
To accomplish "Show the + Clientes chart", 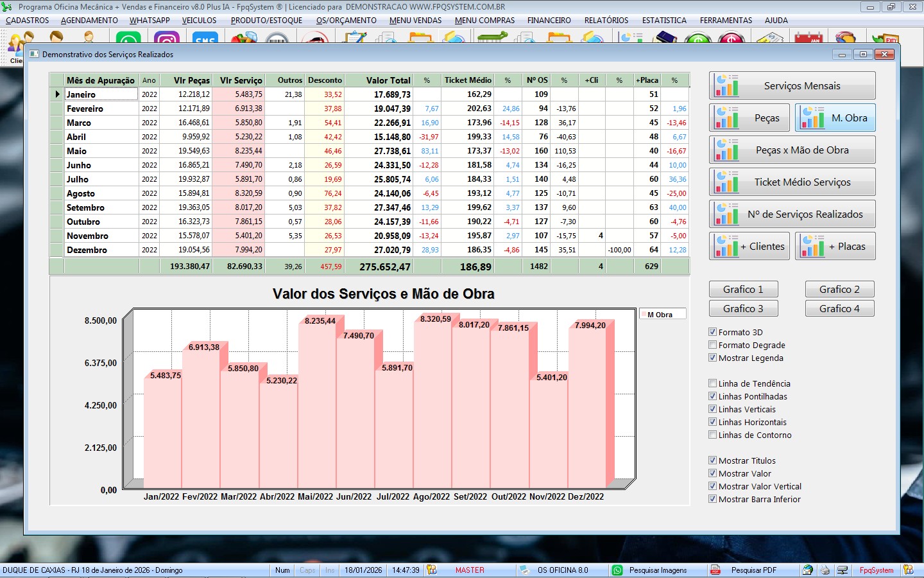I will pos(749,247).
